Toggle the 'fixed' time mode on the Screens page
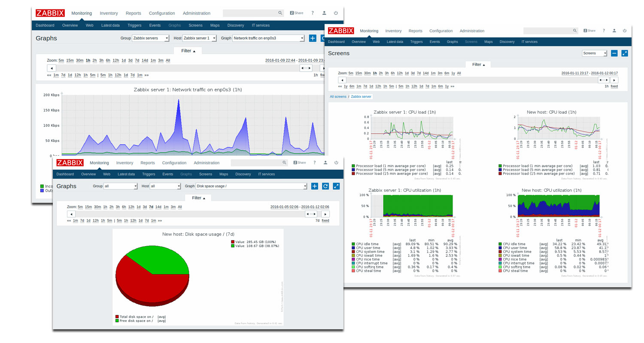Viewport: 644px width, 343px height. [614, 86]
